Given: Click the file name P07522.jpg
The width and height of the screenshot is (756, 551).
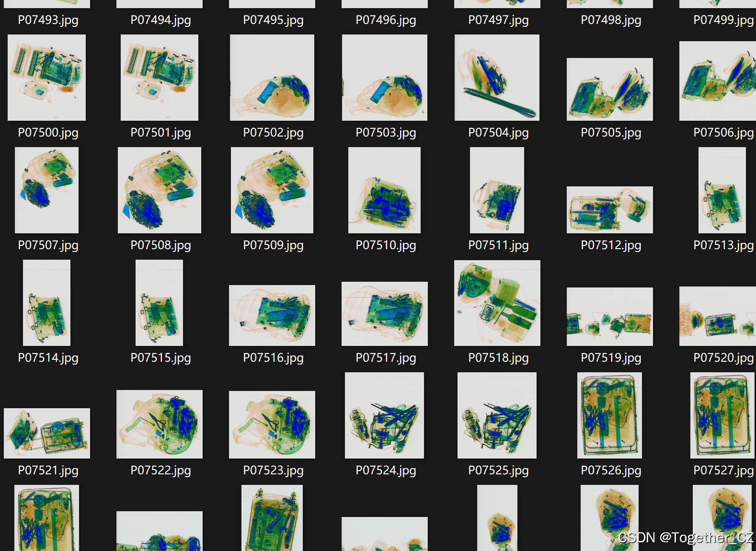Looking at the screenshot, I should (160, 471).
